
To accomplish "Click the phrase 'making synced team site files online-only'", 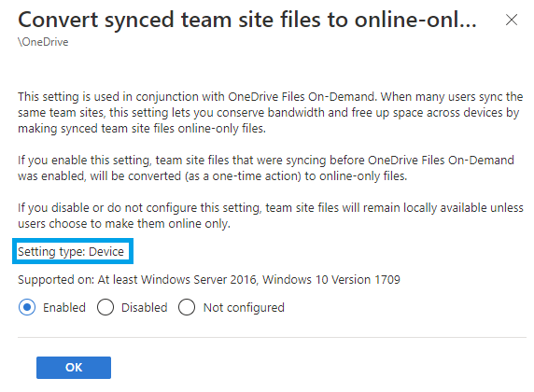I will (129, 129).
